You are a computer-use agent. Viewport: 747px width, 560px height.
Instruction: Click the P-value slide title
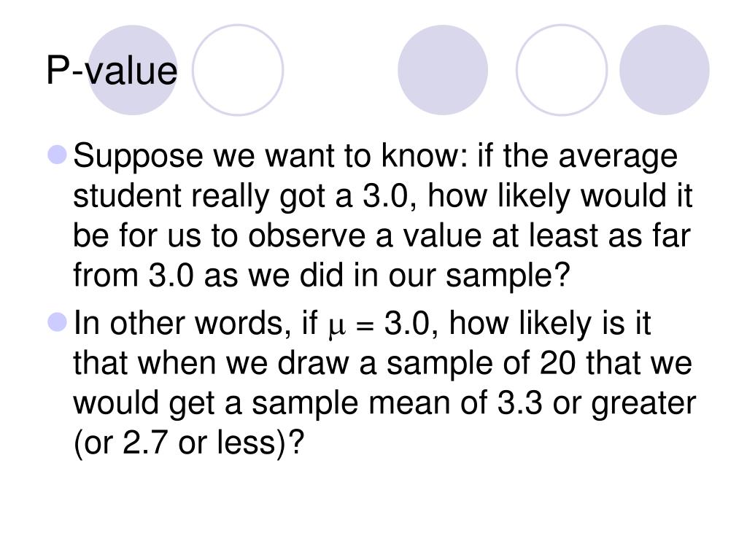point(112,72)
